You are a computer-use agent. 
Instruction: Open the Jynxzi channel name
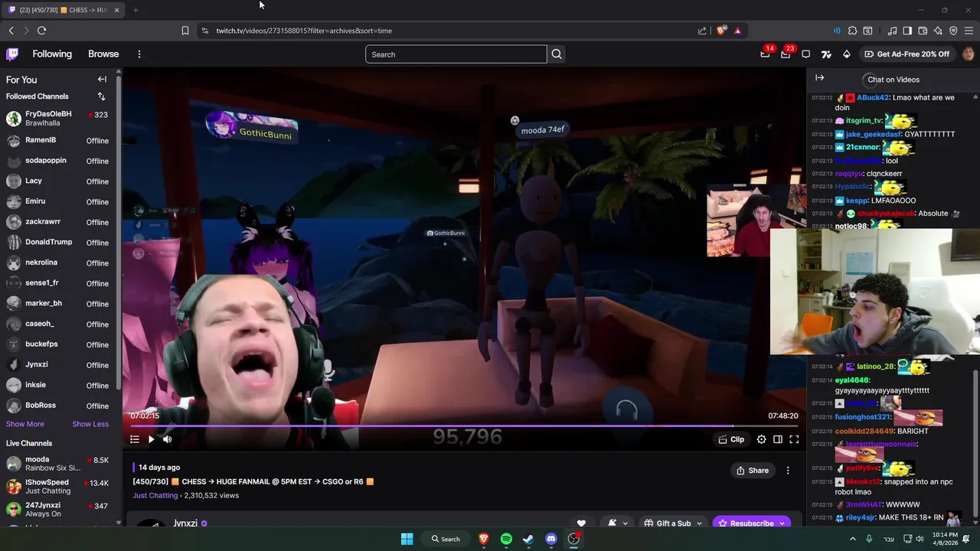185,523
